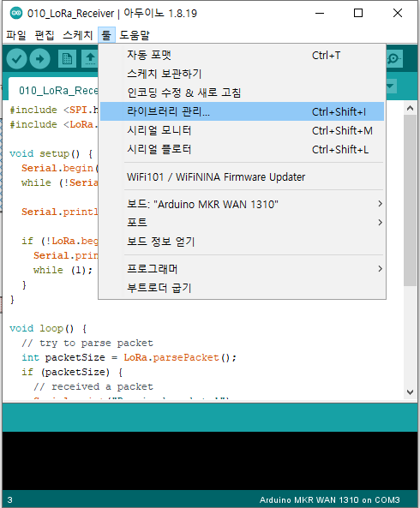Image resolution: width=420 pixels, height=508 pixels.
Task: Close the open 툴 menu
Action: (x=106, y=35)
